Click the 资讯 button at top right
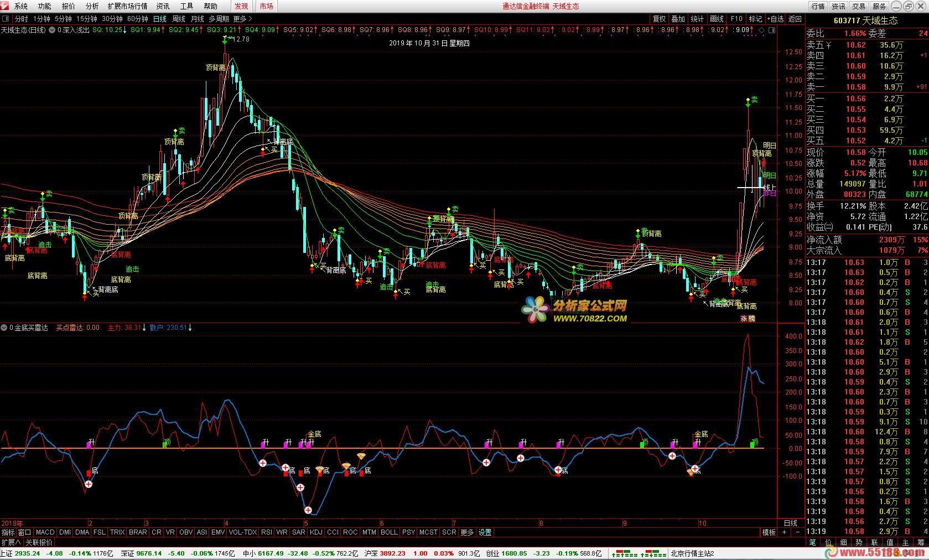 click(x=838, y=6)
